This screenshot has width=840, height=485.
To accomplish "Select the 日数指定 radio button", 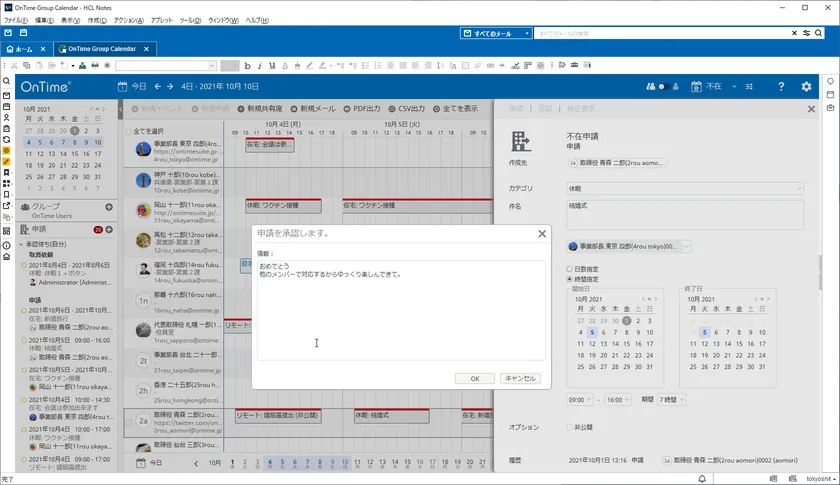I will pos(570,269).
